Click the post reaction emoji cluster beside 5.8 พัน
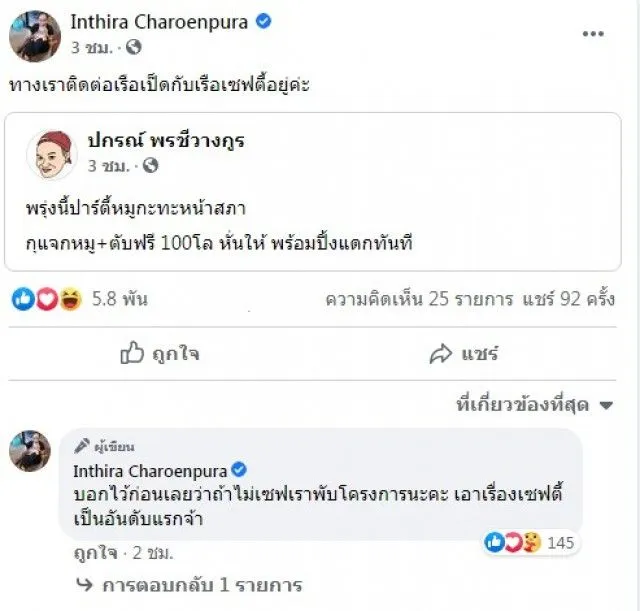The height and width of the screenshot is (611, 640). click(x=47, y=299)
